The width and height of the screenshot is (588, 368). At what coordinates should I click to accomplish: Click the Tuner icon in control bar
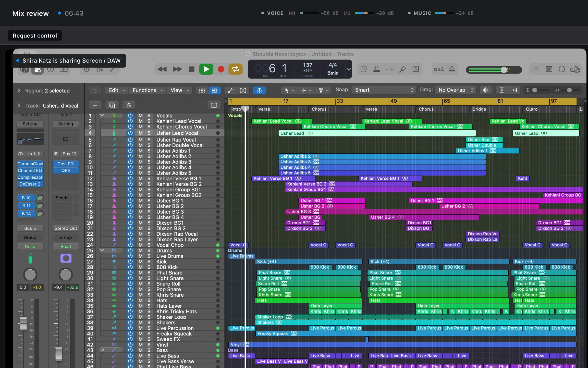click(403, 69)
